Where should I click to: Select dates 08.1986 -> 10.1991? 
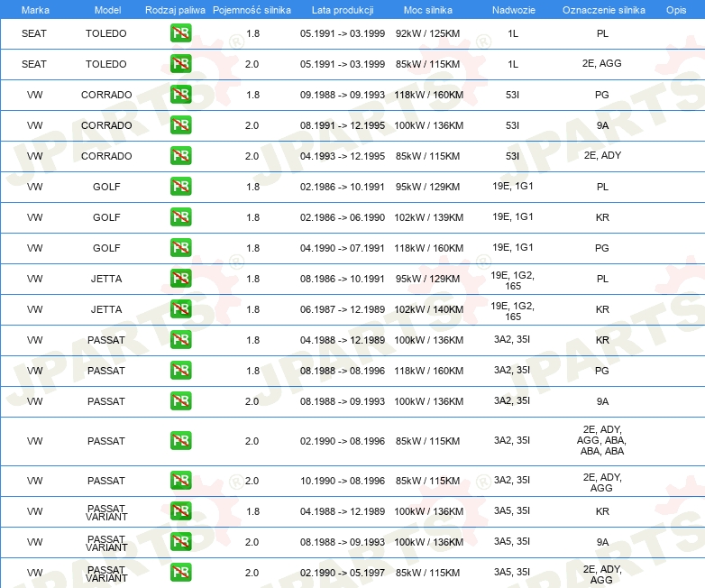tap(343, 279)
